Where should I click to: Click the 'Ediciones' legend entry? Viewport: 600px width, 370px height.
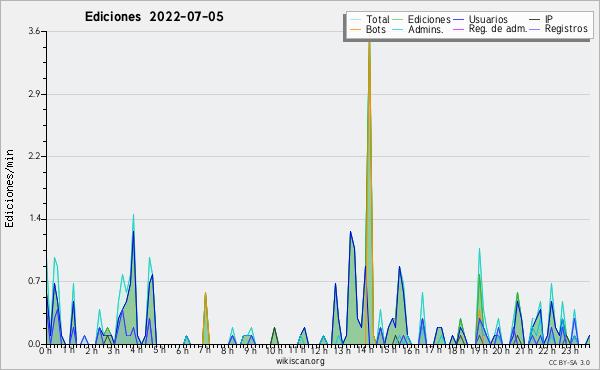[x=429, y=19]
